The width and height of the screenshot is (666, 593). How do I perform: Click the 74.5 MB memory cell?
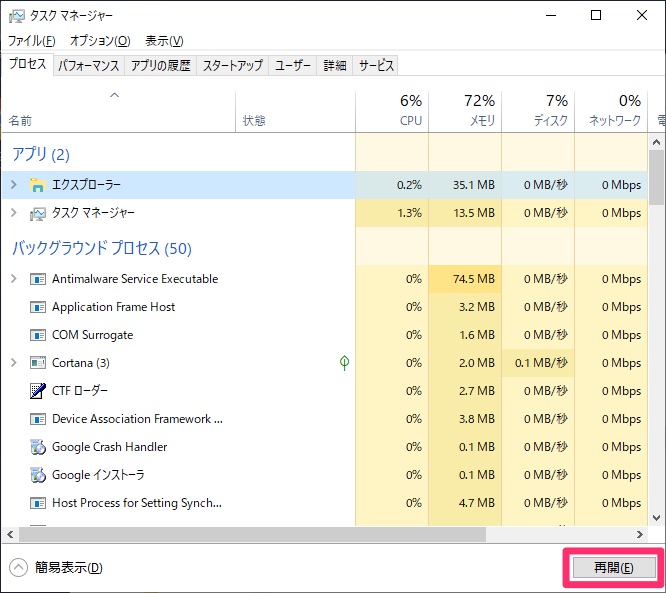465,279
